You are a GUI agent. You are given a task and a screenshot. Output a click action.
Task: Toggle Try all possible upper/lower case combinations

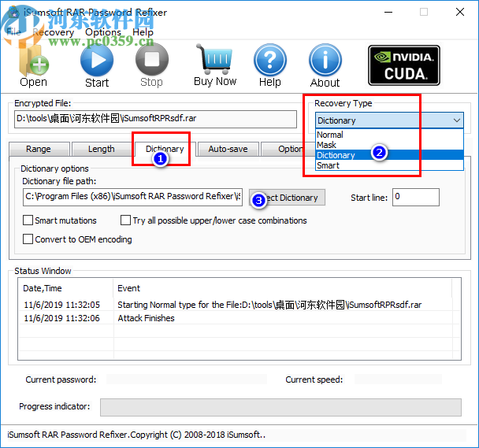tap(125, 220)
